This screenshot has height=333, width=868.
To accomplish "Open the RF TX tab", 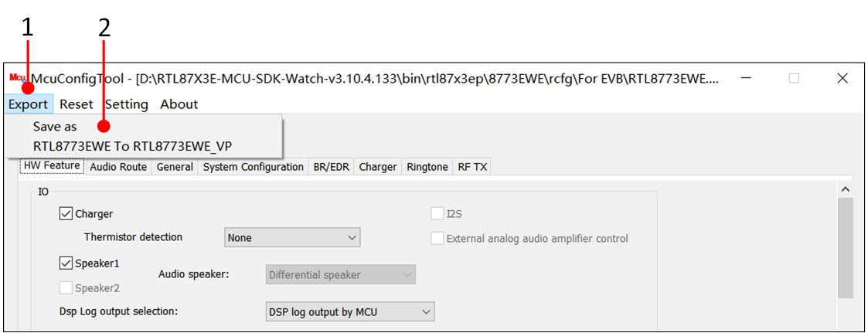I will (x=472, y=167).
